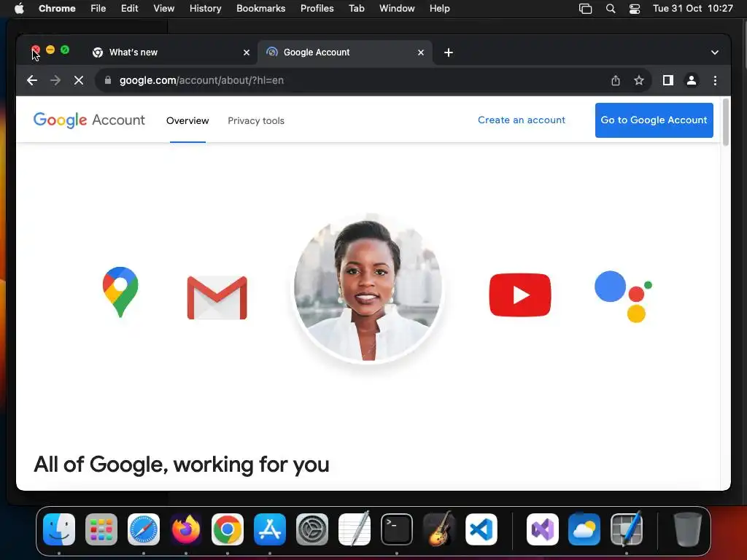Screen dimensions: 747x560
Task: Click the browser back arrow
Action: (32, 80)
